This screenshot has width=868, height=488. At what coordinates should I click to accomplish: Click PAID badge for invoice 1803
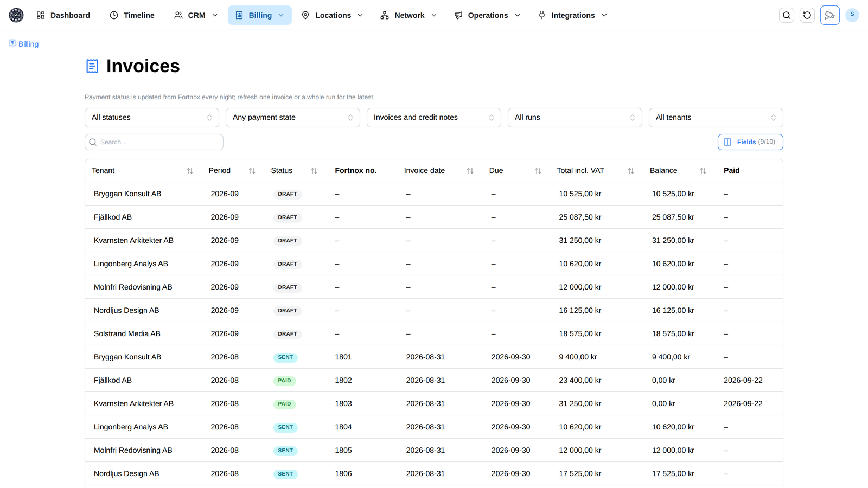[x=285, y=404]
